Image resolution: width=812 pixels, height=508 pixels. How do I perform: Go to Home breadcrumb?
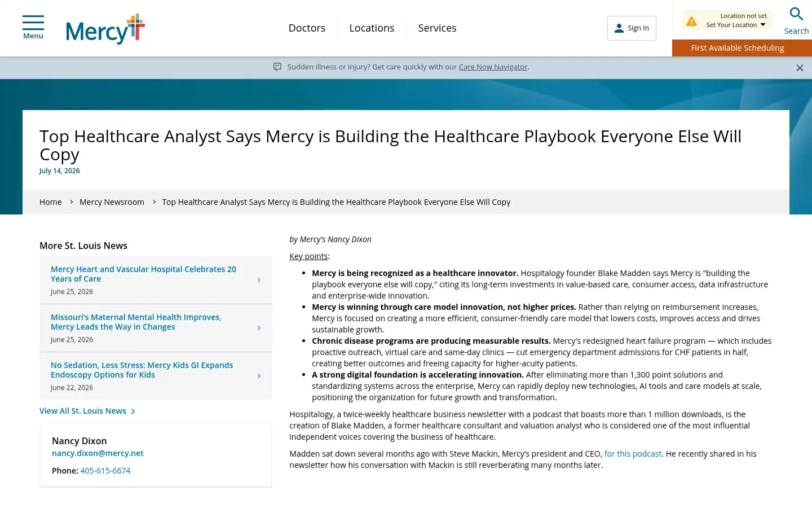coord(51,202)
